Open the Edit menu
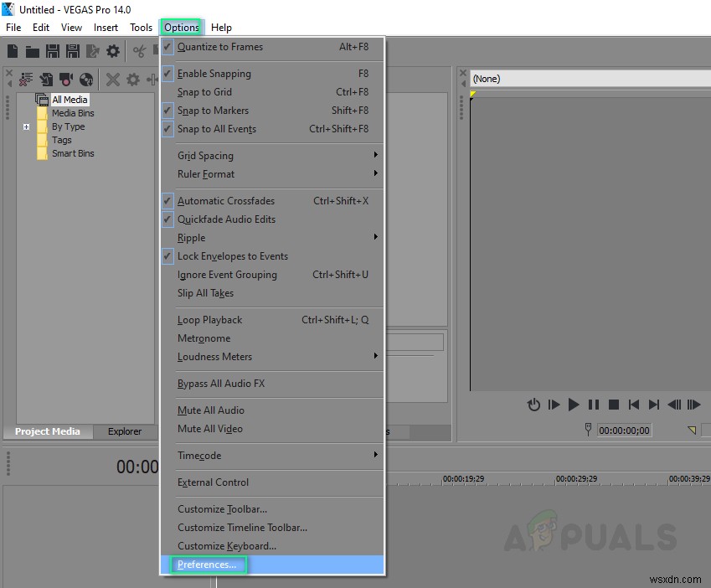This screenshot has width=711, height=588. click(41, 27)
